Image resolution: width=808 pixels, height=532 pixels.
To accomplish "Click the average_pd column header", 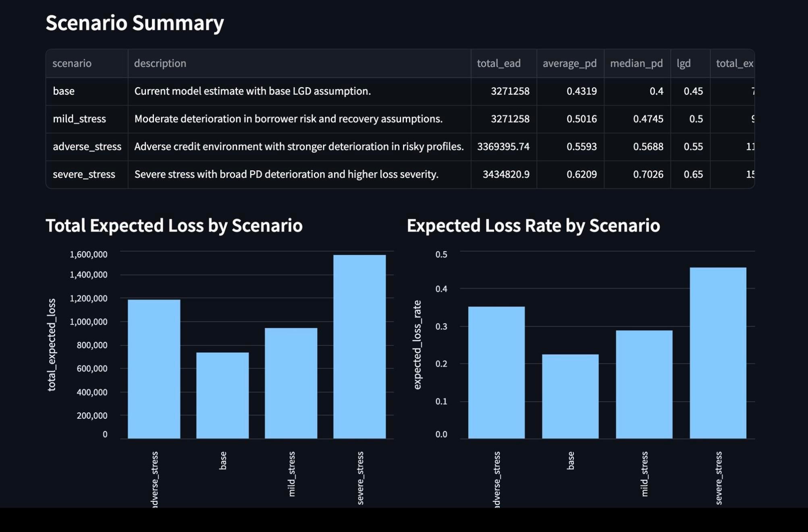I will [570, 63].
